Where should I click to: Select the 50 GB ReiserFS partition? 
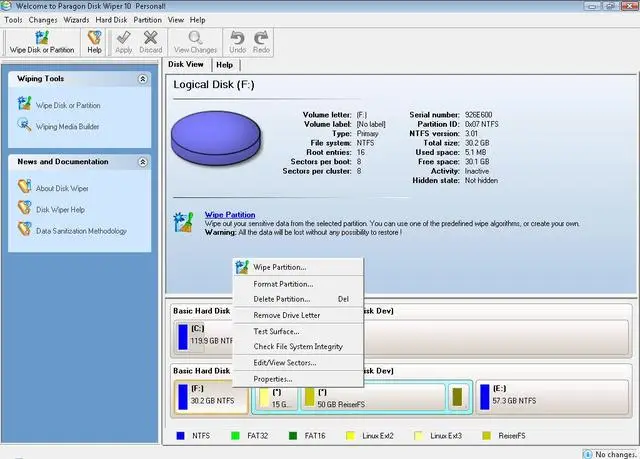373,398
